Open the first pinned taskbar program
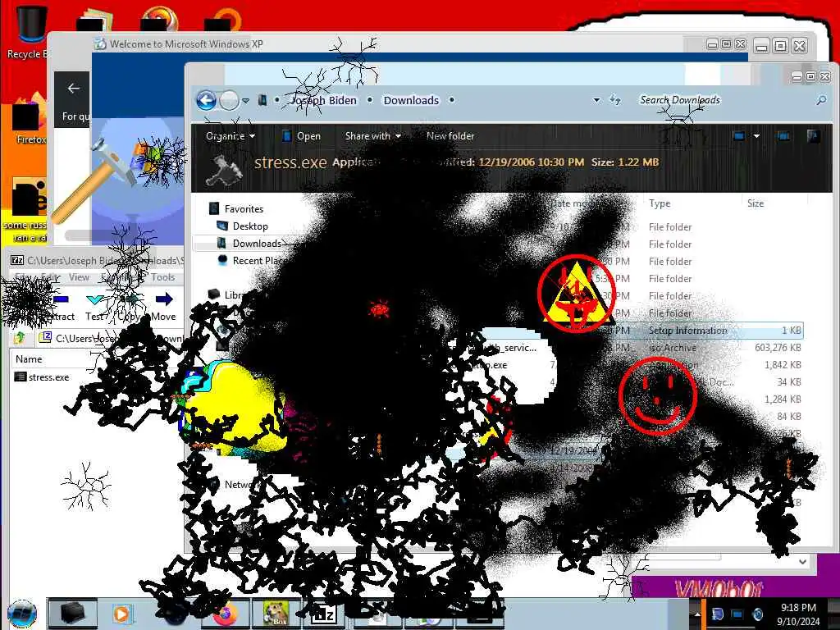840x630 pixels. 72,614
